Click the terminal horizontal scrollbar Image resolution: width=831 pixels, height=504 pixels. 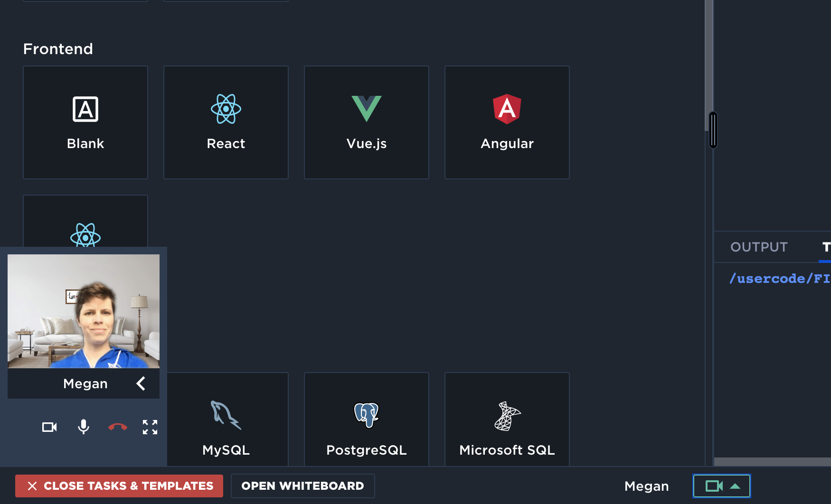click(x=773, y=462)
